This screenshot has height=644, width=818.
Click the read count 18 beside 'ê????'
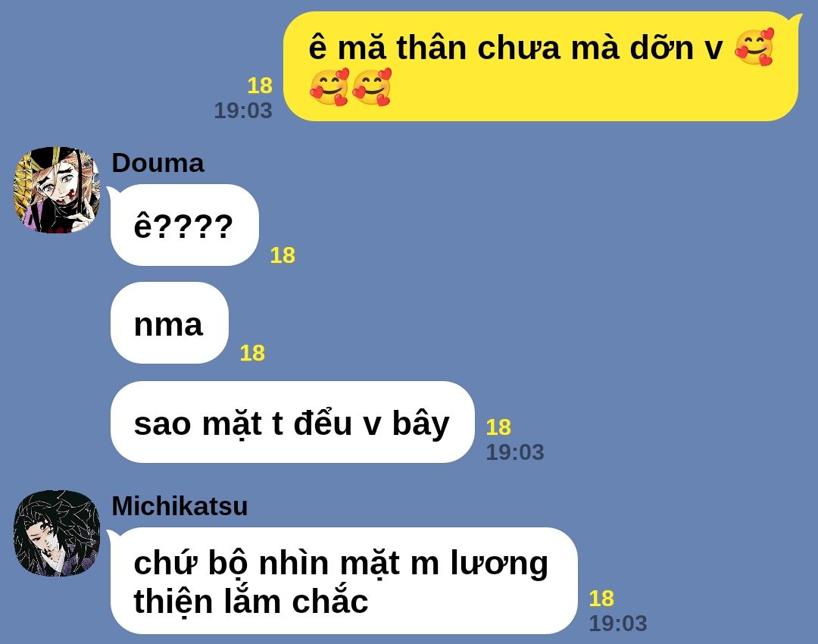(283, 256)
